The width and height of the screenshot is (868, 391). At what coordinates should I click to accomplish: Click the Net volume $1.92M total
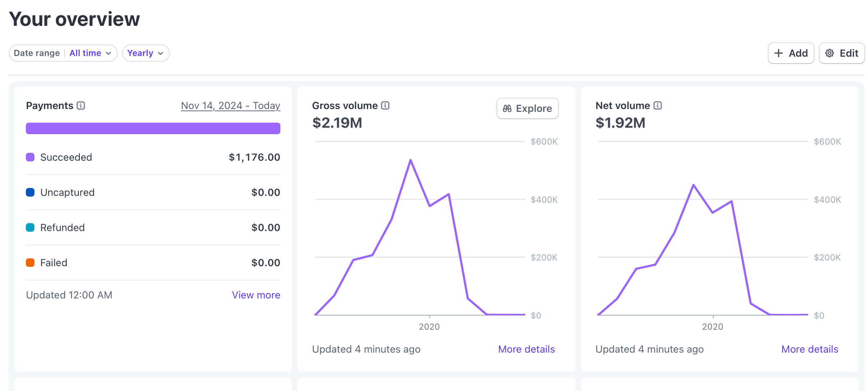point(620,123)
